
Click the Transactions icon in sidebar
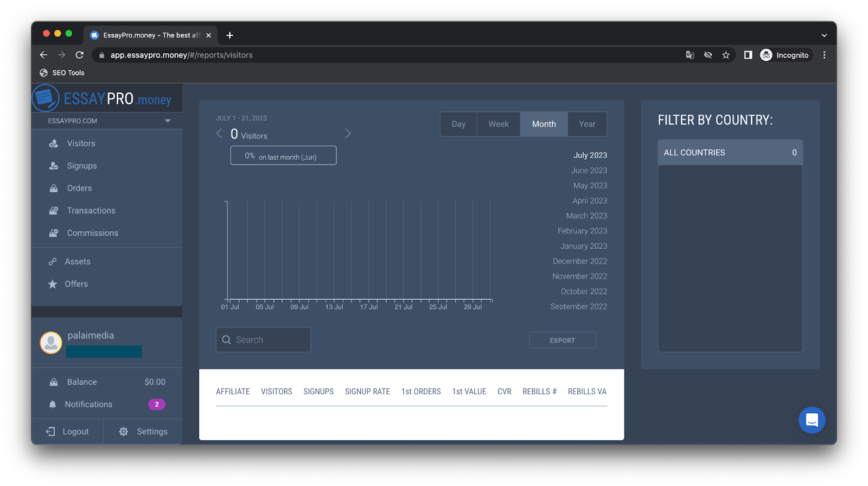54,211
